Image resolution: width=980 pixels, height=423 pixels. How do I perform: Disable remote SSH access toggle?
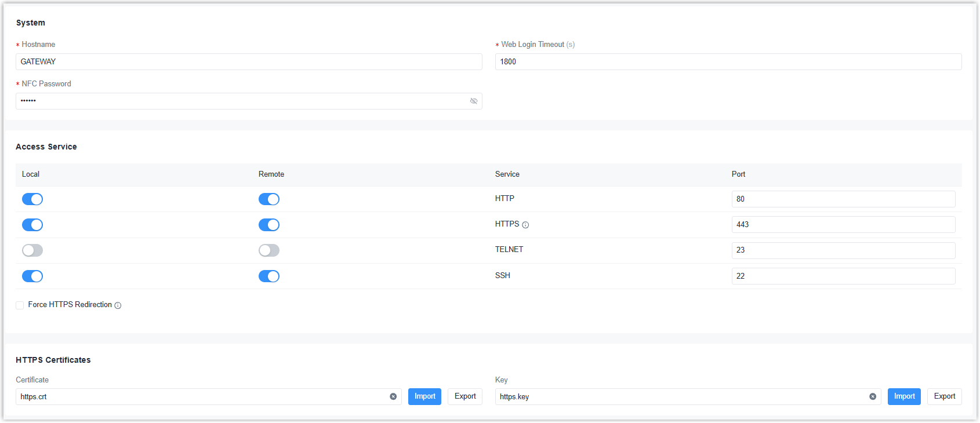click(x=269, y=276)
